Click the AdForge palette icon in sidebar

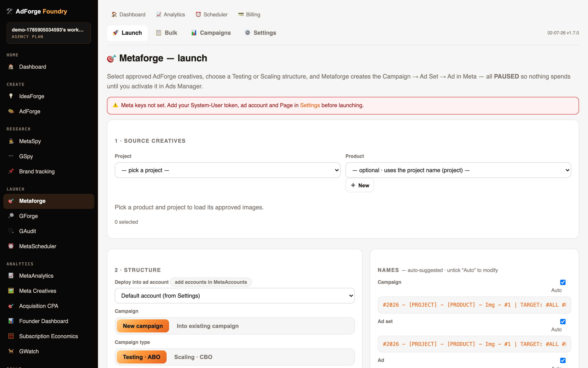(x=11, y=111)
